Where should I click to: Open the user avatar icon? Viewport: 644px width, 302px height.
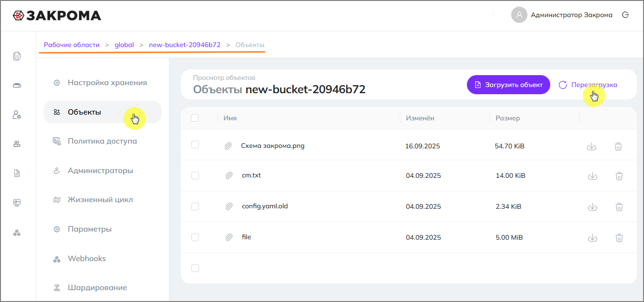coord(519,15)
